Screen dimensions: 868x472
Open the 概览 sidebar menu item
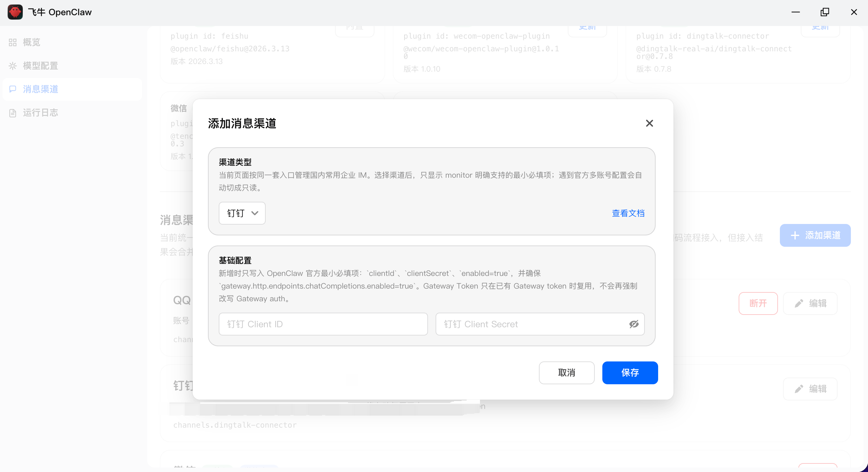pyautogui.click(x=32, y=42)
